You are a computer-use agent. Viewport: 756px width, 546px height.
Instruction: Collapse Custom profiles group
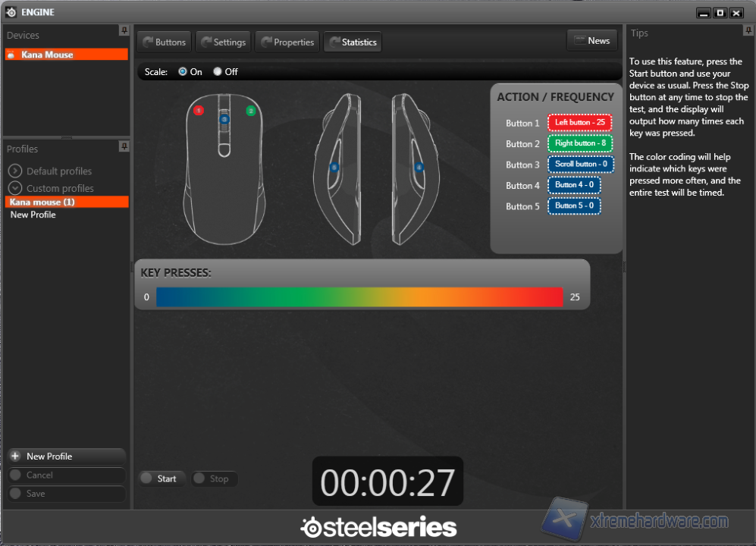coord(14,188)
